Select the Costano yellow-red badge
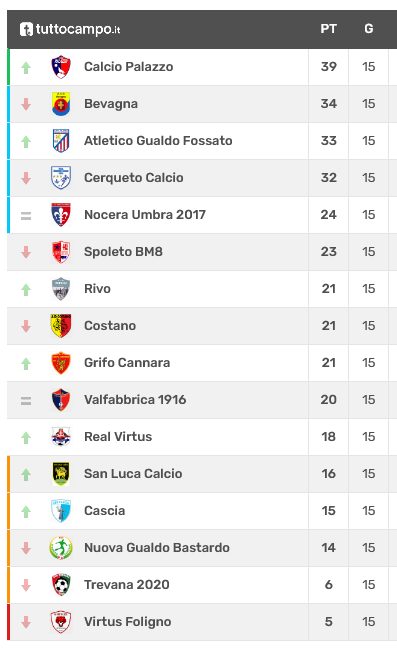This screenshot has height=656, width=397. [x=61, y=326]
